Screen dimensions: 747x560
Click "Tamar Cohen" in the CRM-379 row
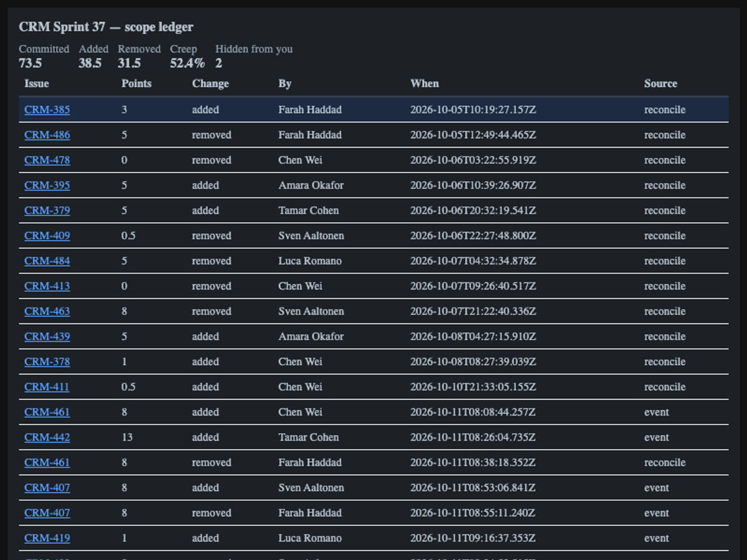point(309,210)
